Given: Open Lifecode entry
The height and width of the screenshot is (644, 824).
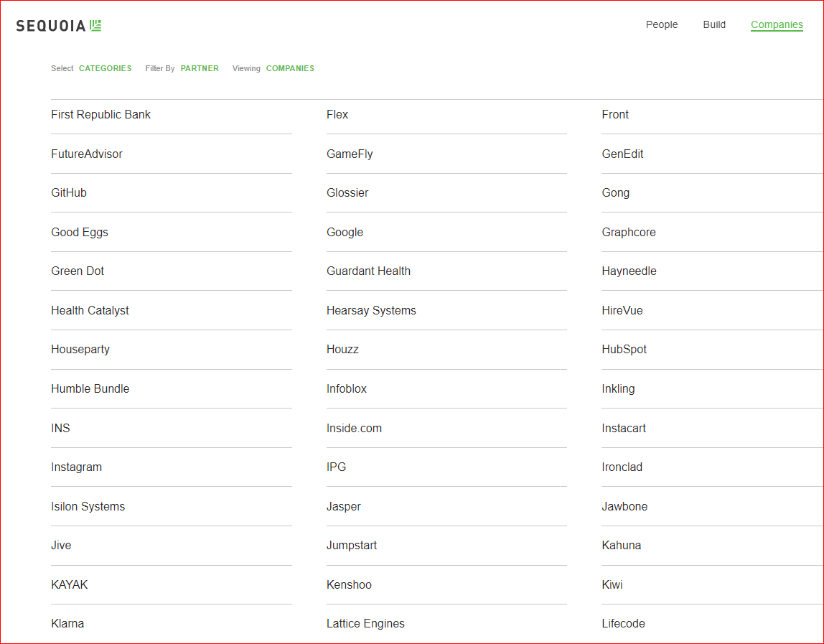Looking at the screenshot, I should (x=623, y=624).
